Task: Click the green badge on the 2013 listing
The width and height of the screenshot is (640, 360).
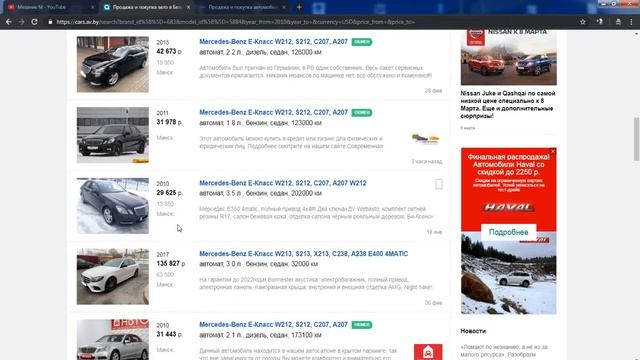Action: 362,42
